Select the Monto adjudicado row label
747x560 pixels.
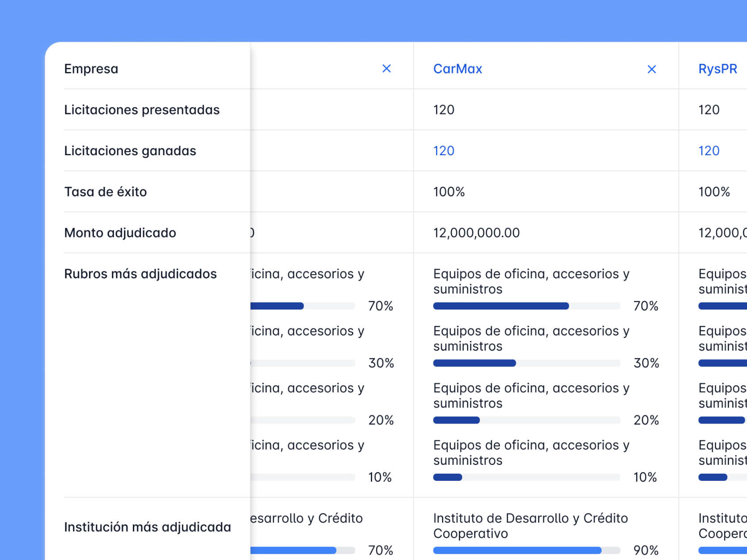(x=120, y=233)
